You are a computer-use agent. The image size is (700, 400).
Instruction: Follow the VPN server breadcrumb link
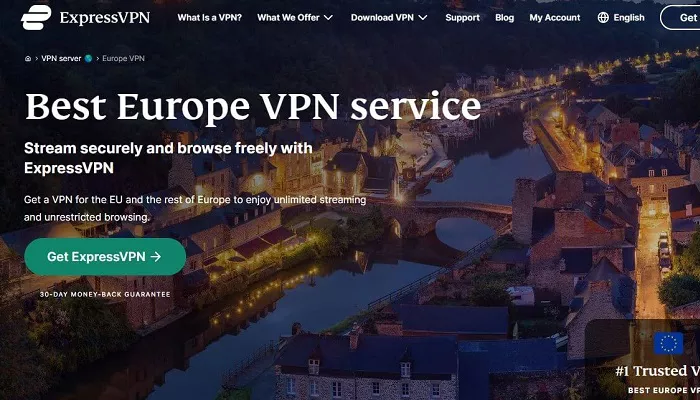pyautogui.click(x=61, y=58)
